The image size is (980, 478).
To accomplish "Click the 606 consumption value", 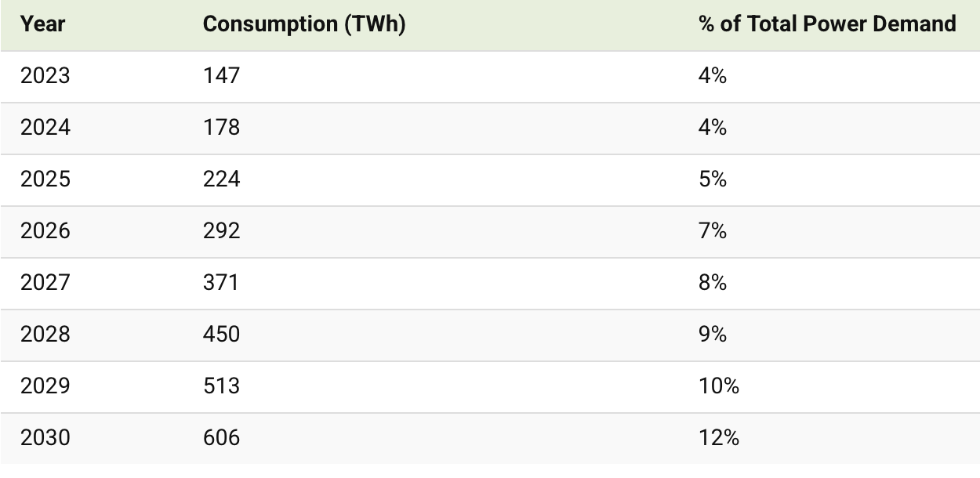I will click(x=221, y=438).
